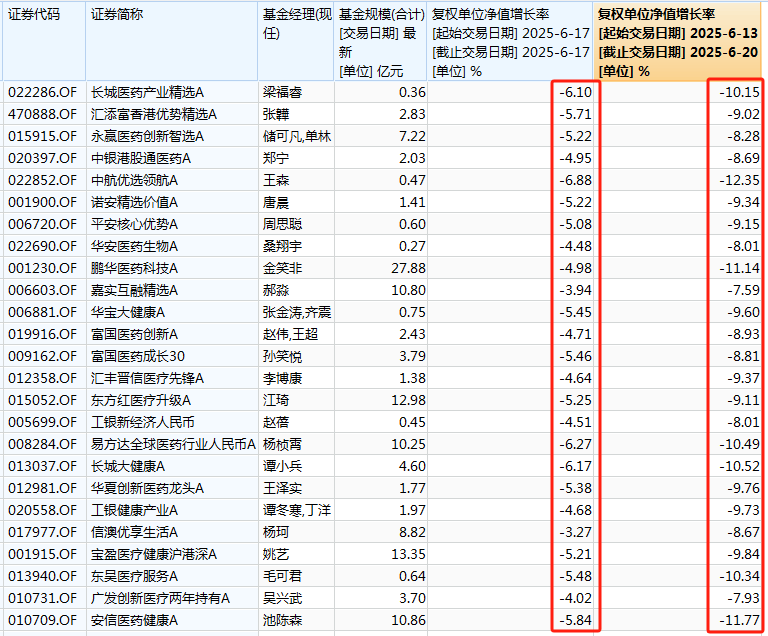Click fund 东吴医疗服务A
Screen dimensions: 768x636
(134, 577)
